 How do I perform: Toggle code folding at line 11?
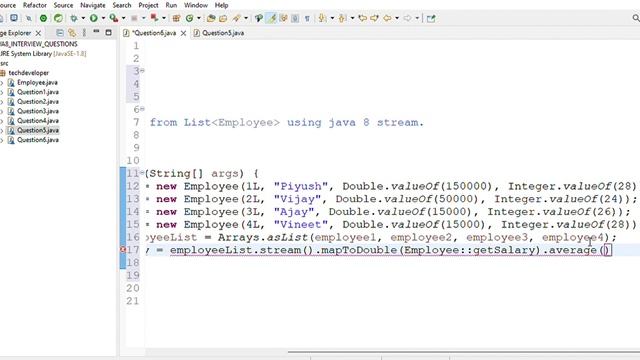142,172
